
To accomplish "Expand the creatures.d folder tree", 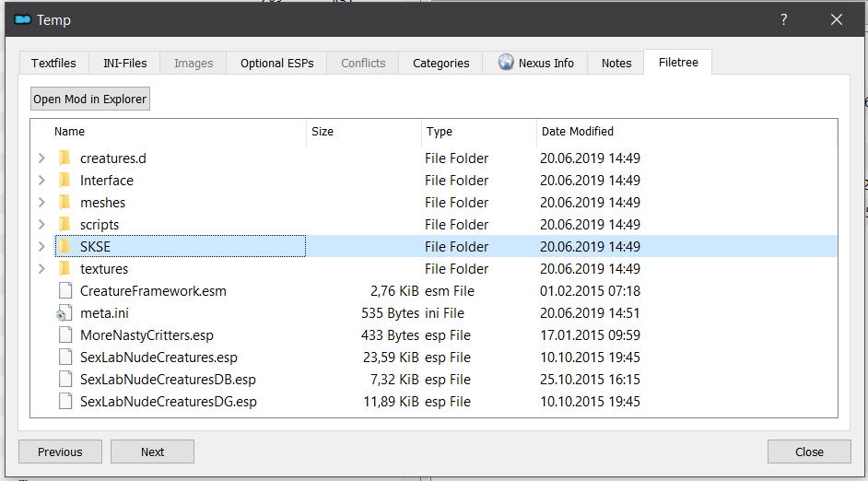I will tap(41, 158).
